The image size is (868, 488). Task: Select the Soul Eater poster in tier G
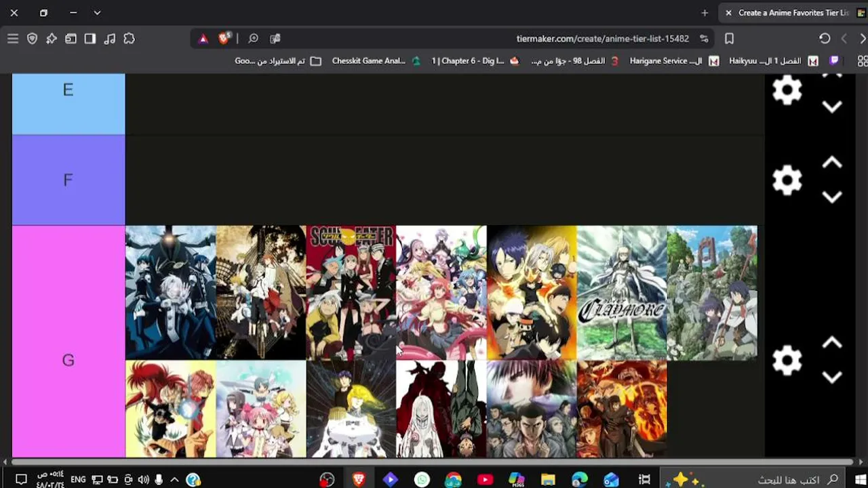coord(351,293)
